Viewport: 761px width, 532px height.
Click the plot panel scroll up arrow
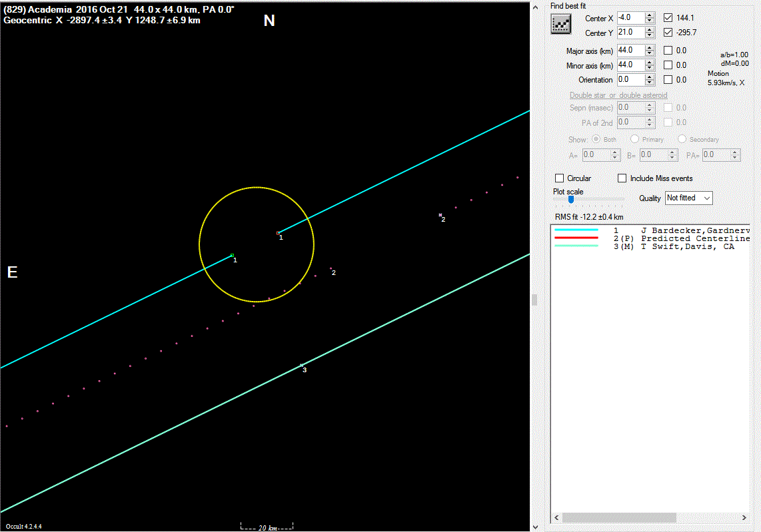click(x=535, y=7)
